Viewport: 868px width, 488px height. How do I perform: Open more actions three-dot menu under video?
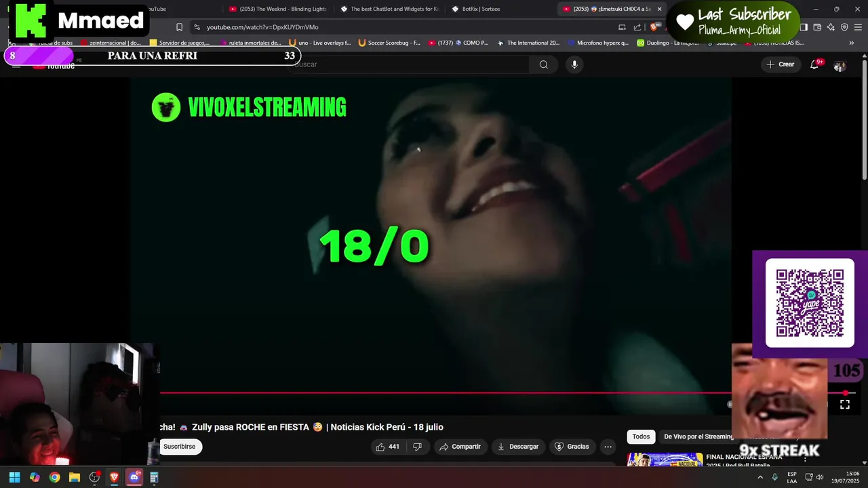608,447
